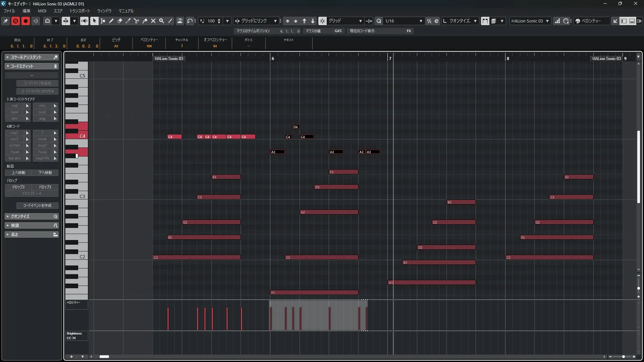644x362 pixels.
Task: Open the MIDI menu
Action: coord(42,11)
